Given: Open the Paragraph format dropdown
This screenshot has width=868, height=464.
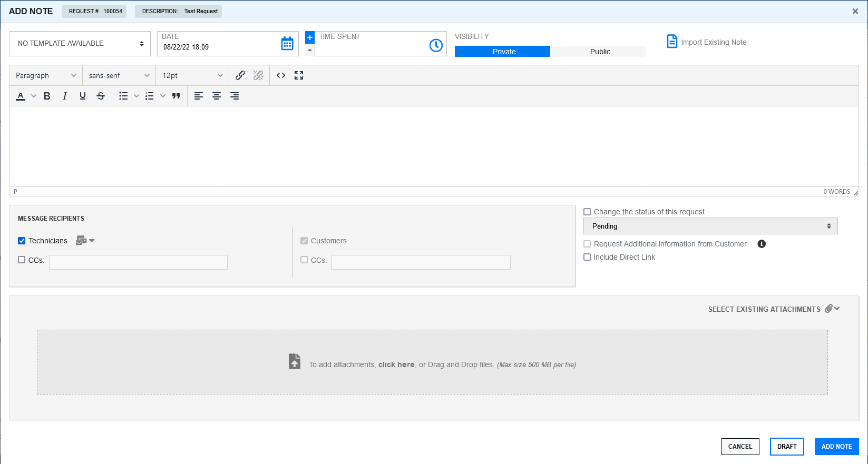Looking at the screenshot, I should [x=46, y=75].
